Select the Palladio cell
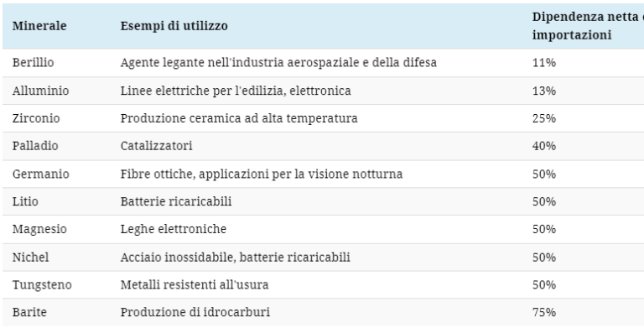This screenshot has width=644, height=333. pos(35,146)
